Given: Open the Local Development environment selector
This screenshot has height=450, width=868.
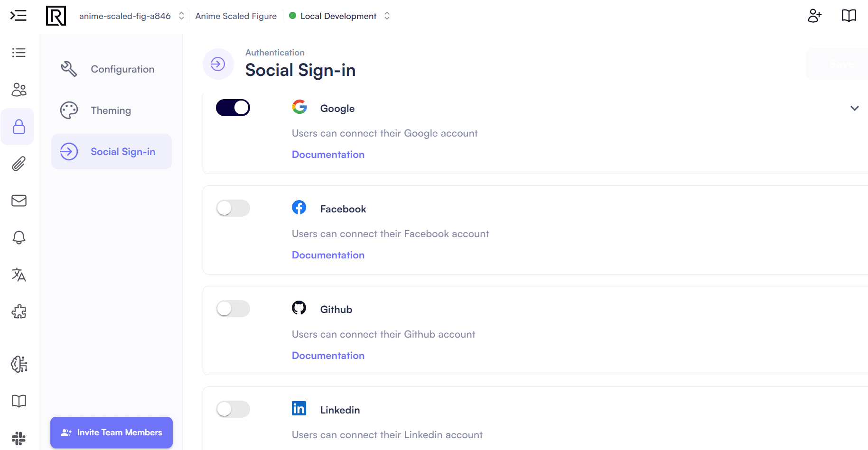Looking at the screenshot, I should tap(339, 16).
